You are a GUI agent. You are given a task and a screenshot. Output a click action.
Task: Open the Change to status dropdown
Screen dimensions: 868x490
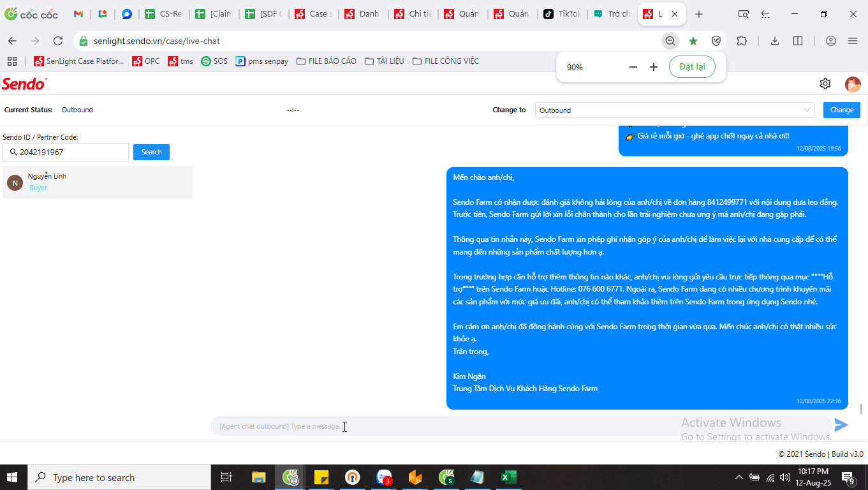tap(675, 110)
